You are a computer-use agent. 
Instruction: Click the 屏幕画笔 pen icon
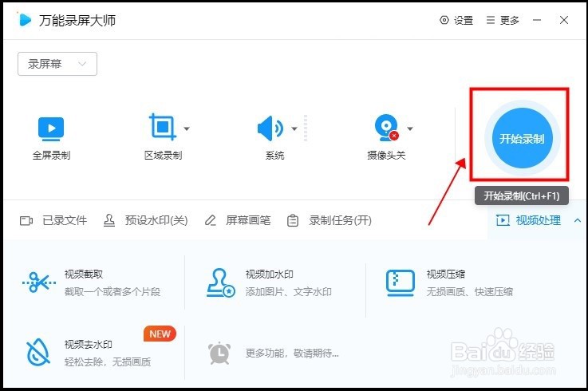point(211,220)
